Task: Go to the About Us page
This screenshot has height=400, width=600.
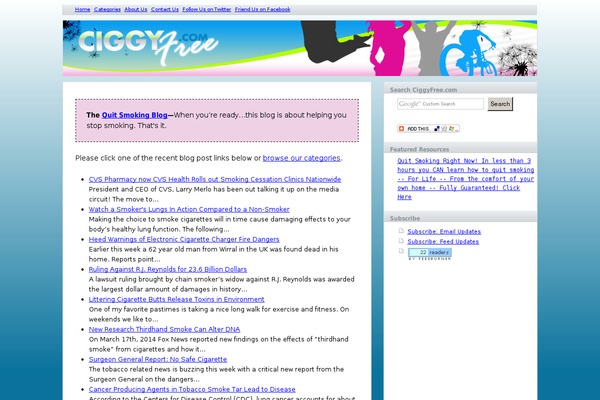Action: click(x=135, y=9)
